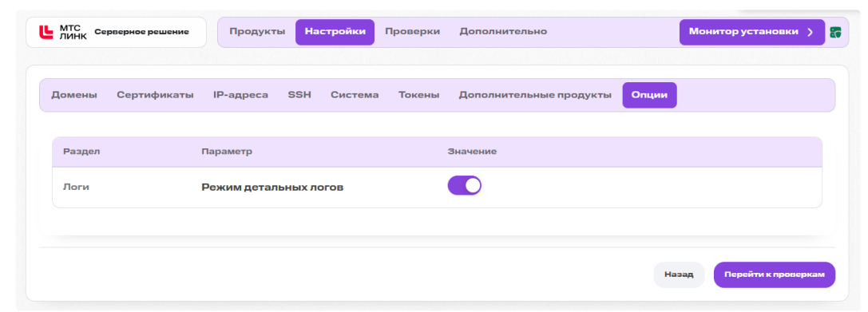Open the Продукты tab
The width and height of the screenshot is (868, 312).
[257, 32]
